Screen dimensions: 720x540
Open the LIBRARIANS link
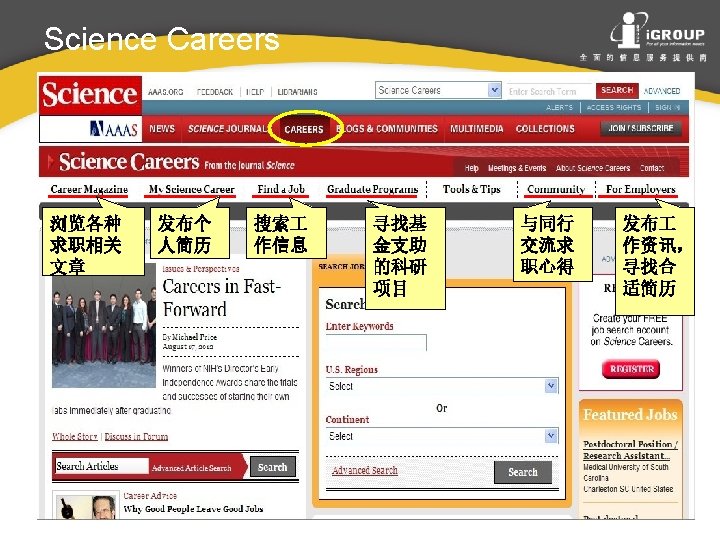pos(297,92)
